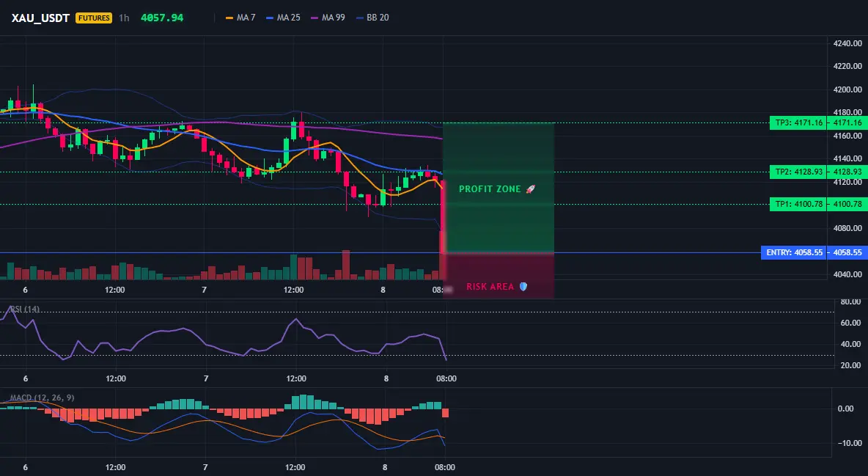The width and height of the screenshot is (868, 476).
Task: Click the 4100.78 price axis tag
Action: point(847,205)
